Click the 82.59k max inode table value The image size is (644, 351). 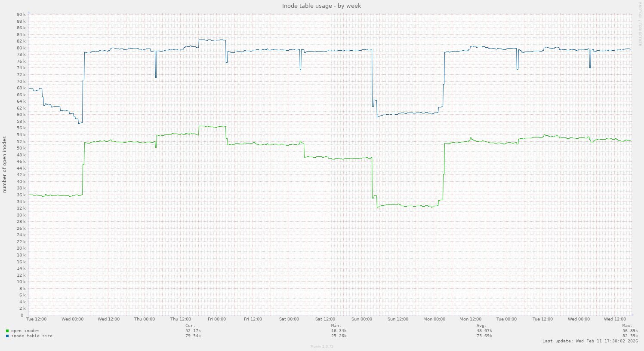click(x=630, y=336)
